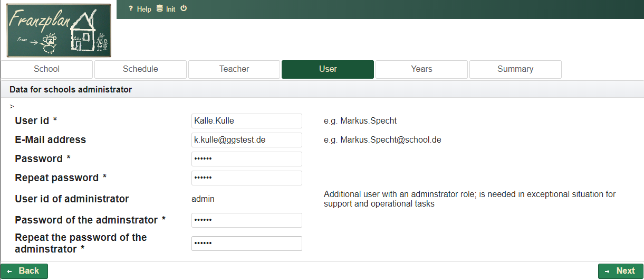
Task: Click the administrator password field
Action: tap(246, 220)
